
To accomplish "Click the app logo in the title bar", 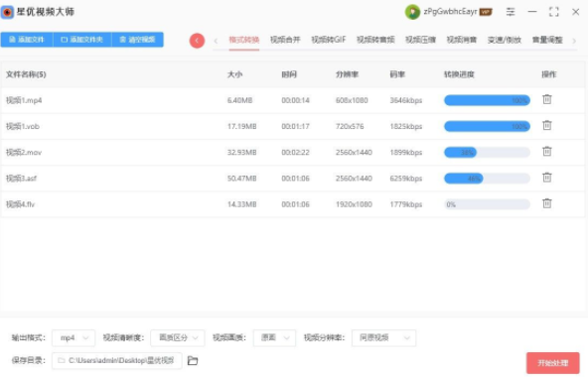I will [7, 12].
